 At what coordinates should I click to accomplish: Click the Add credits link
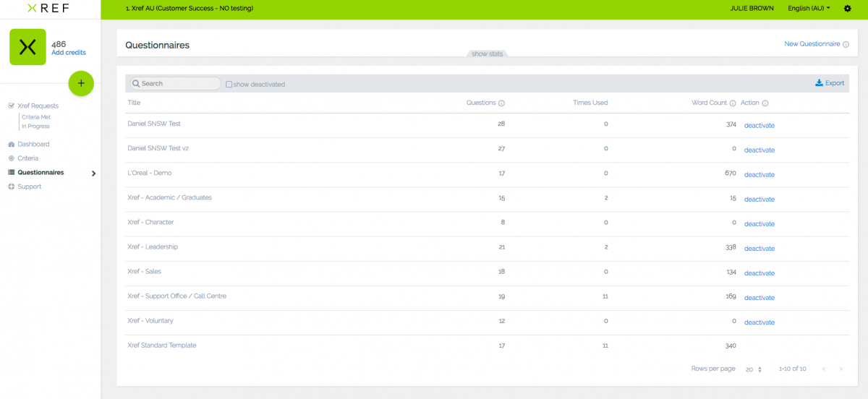click(x=69, y=53)
